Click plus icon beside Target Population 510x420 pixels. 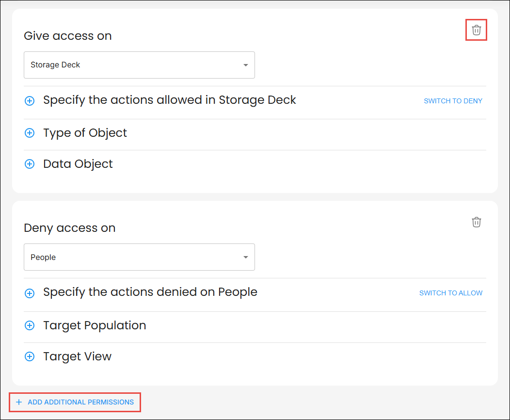pos(30,325)
